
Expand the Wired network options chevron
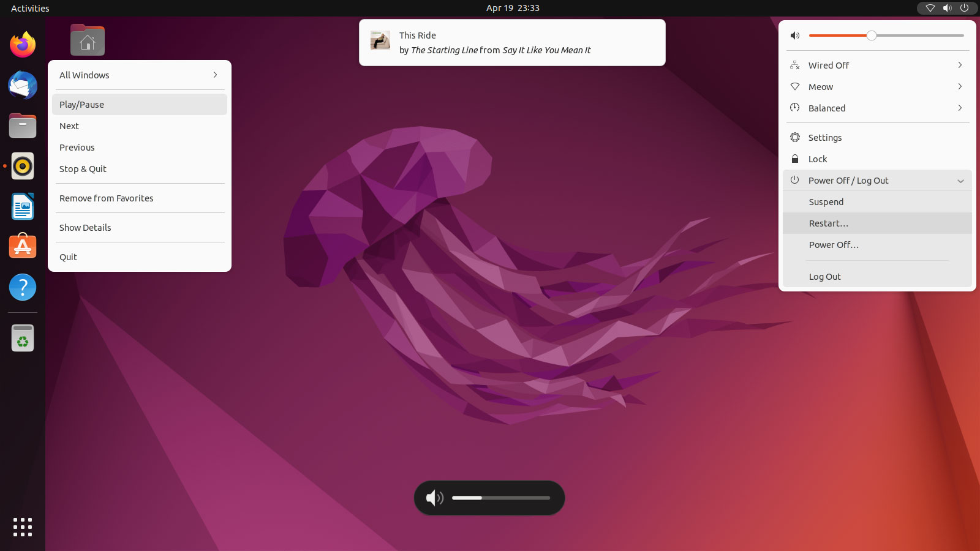click(959, 65)
